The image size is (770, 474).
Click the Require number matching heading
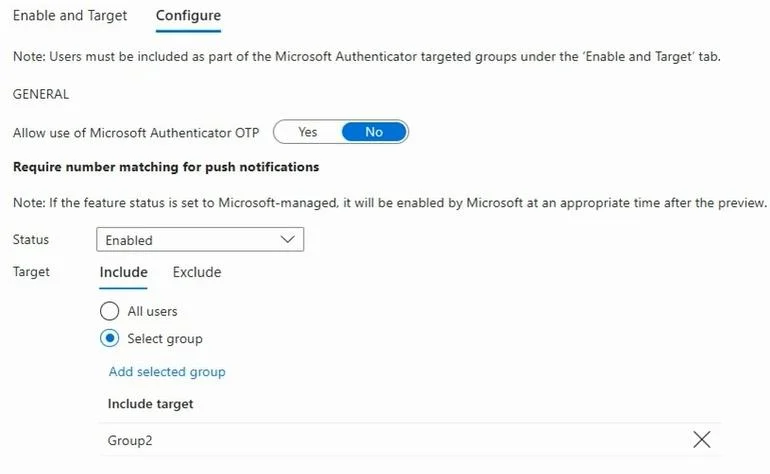point(166,167)
